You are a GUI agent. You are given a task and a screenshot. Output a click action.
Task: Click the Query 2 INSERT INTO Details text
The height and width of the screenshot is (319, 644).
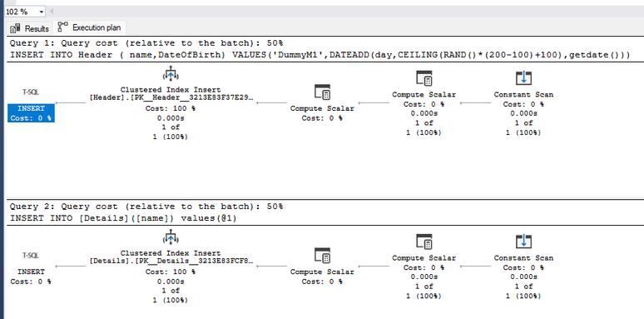click(123, 218)
